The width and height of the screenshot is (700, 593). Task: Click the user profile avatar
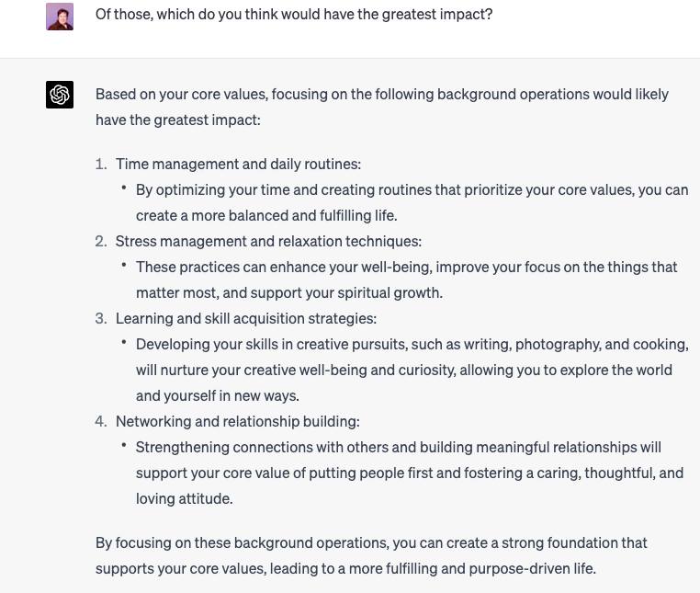[60, 17]
